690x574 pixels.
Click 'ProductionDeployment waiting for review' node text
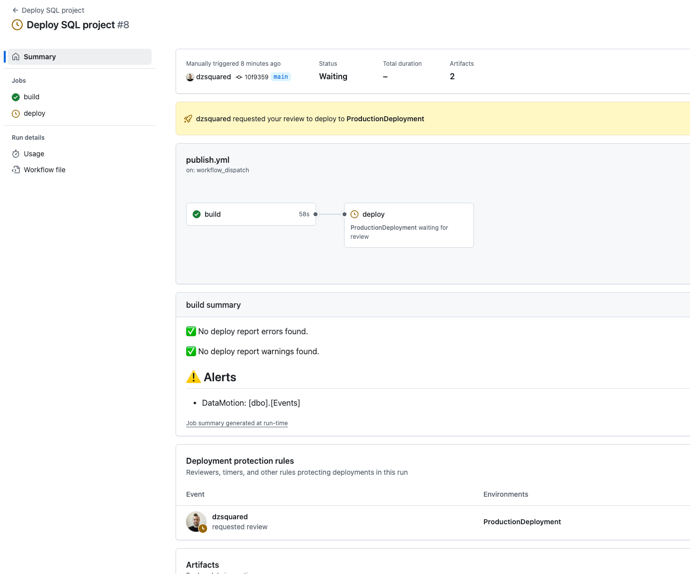click(399, 232)
